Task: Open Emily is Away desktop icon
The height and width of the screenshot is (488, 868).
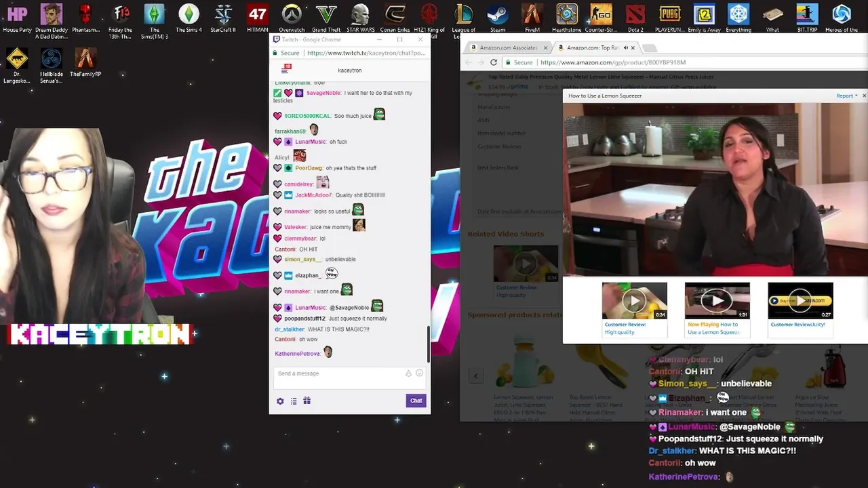Action: [x=704, y=18]
